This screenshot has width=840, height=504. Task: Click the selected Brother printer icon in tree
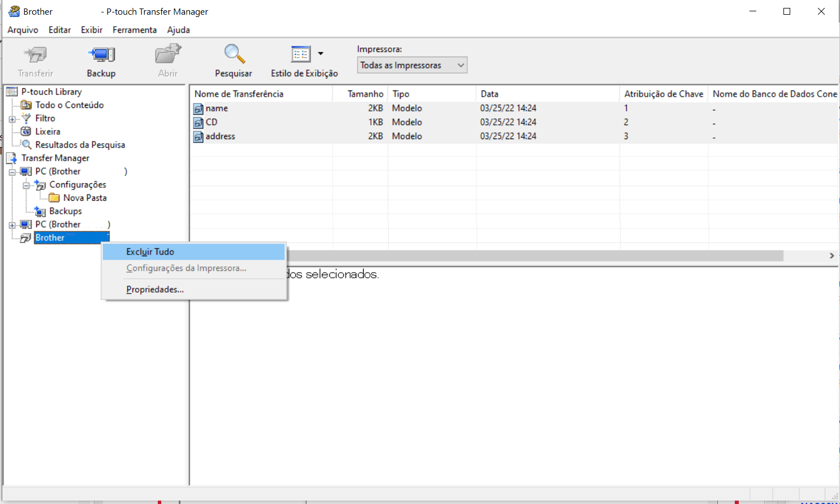(x=26, y=238)
